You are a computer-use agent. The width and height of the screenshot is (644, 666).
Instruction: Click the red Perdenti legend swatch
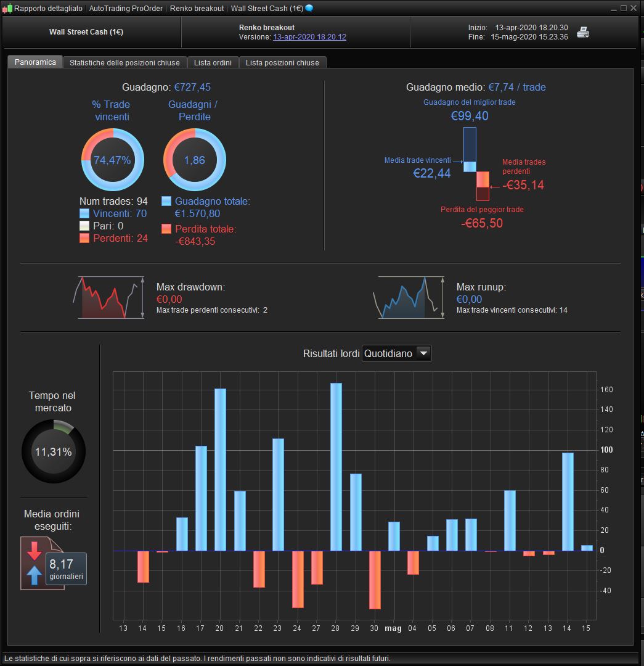(84, 238)
